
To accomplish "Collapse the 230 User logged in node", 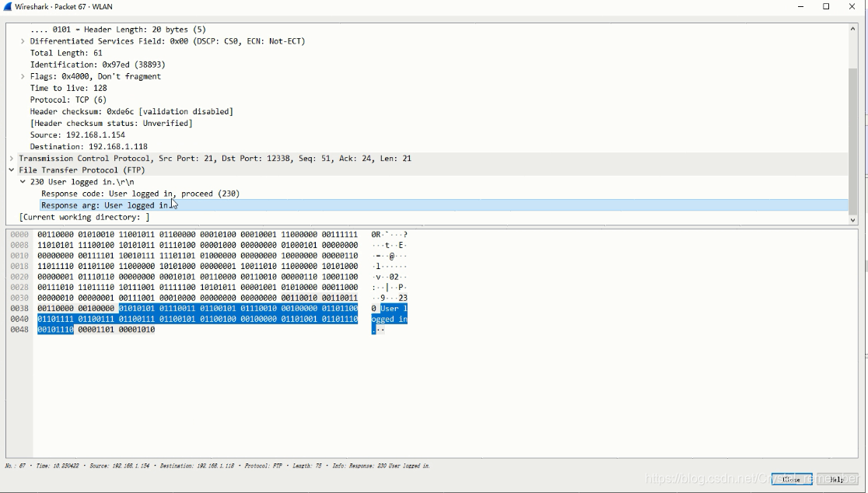I will [x=23, y=182].
